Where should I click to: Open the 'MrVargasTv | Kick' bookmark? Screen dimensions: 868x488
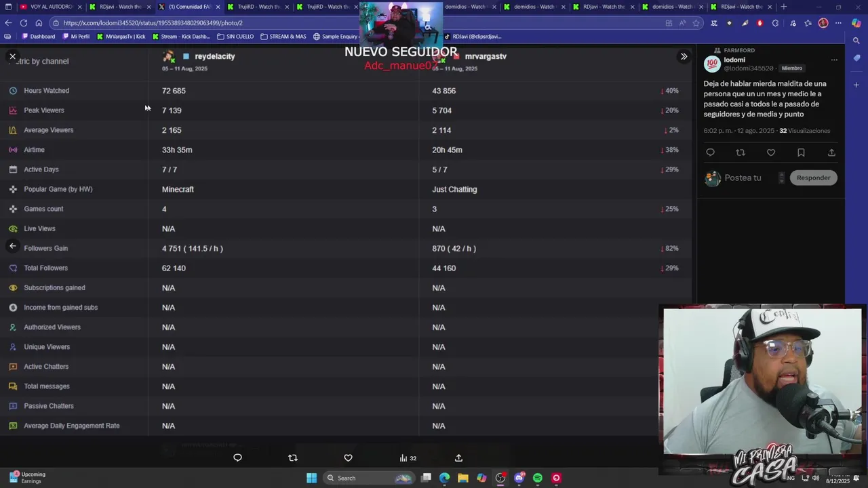pos(121,37)
